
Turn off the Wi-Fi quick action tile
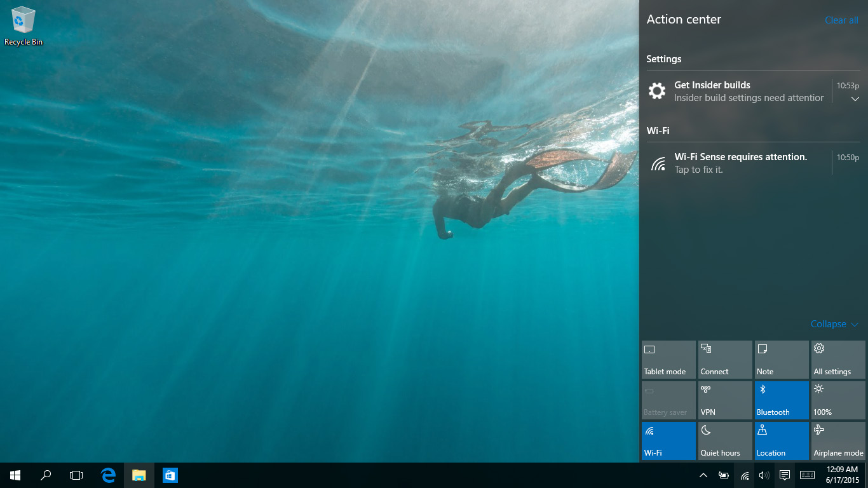point(668,441)
